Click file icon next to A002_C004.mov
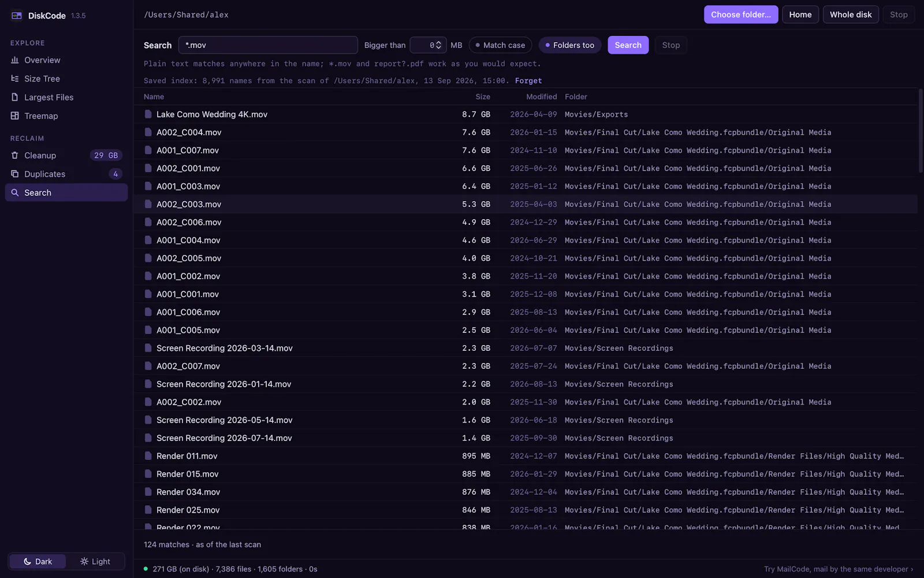 click(x=148, y=132)
